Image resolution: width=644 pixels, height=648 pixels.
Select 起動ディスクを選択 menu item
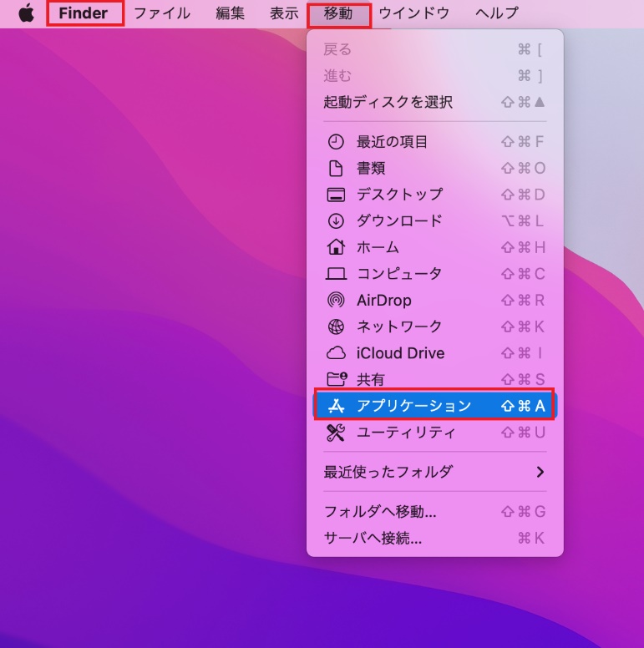[434, 102]
